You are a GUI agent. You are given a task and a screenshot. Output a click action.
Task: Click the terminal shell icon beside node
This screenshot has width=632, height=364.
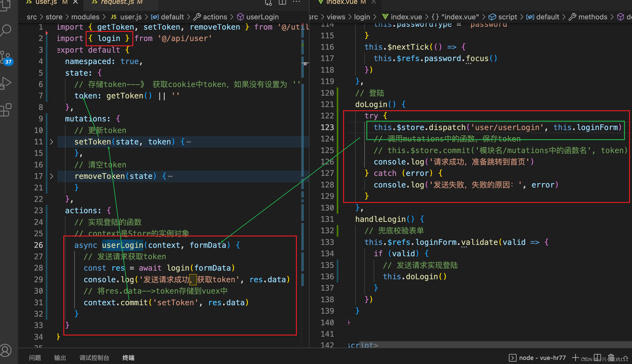pos(512,358)
